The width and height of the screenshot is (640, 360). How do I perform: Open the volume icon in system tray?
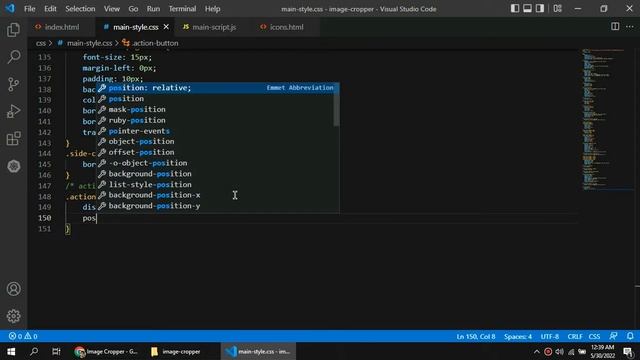pos(559,351)
